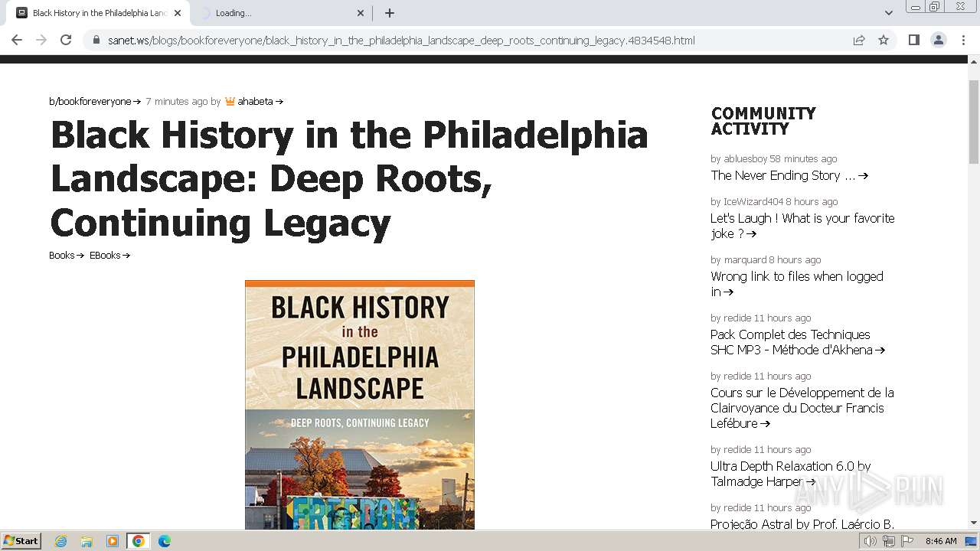Click the Community Activity heading

pos(763,121)
